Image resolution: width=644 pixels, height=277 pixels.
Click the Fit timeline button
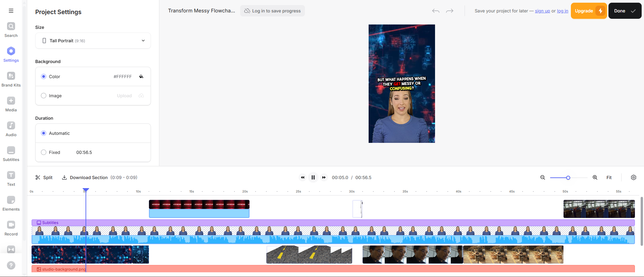pyautogui.click(x=609, y=177)
